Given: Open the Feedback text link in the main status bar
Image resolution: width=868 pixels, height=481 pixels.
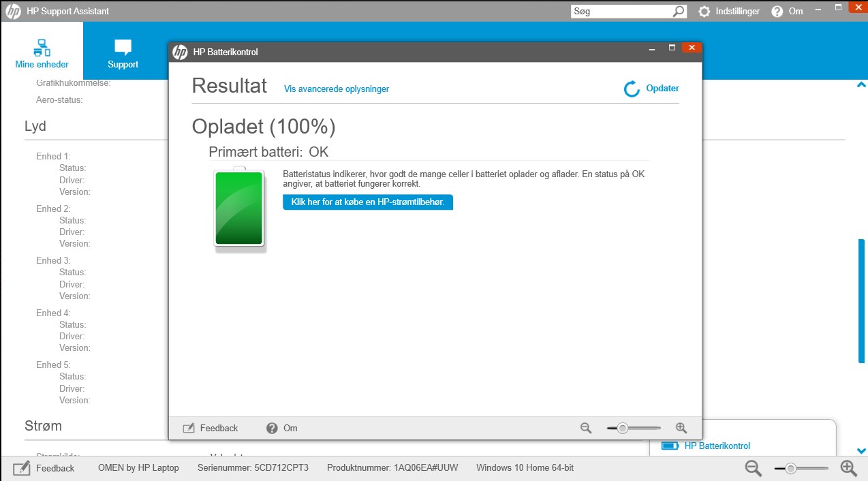Looking at the screenshot, I should [55, 468].
